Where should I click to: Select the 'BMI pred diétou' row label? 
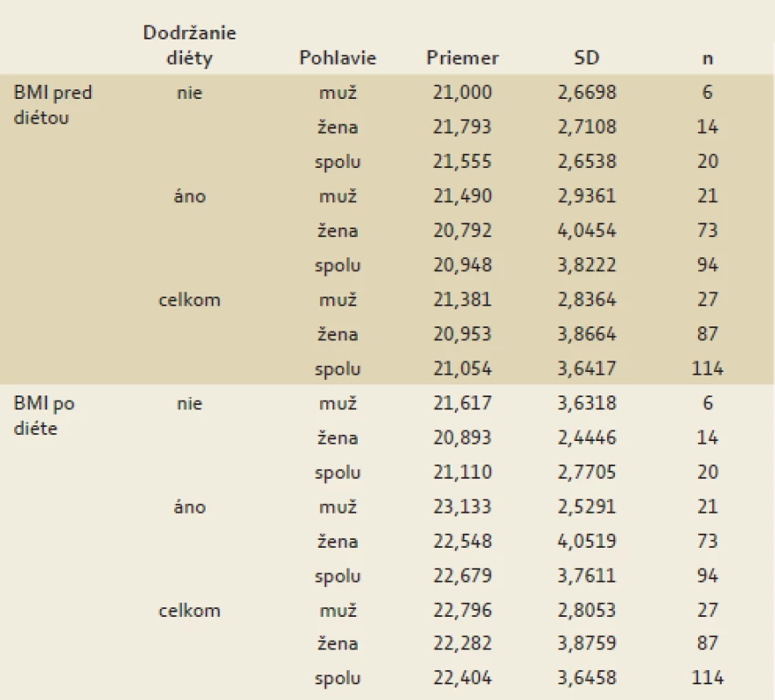[52, 105]
